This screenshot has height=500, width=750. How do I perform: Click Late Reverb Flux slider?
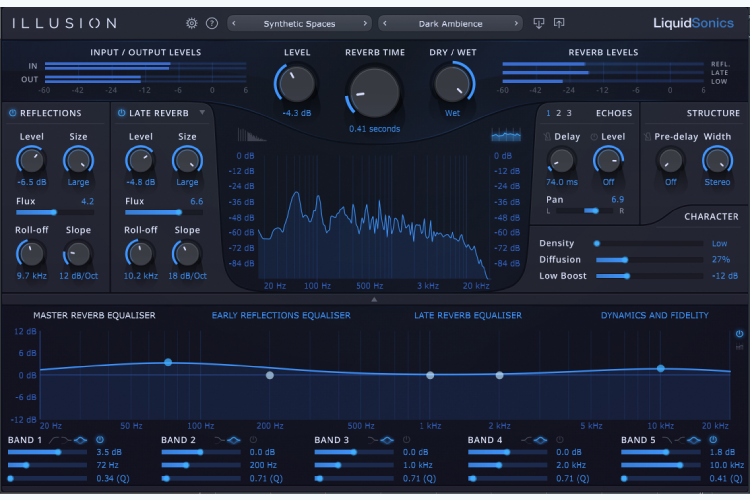coord(164,212)
